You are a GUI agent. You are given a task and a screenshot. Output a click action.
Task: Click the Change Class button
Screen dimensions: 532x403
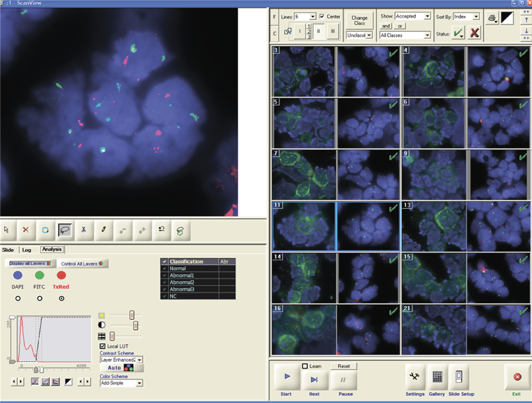coord(359,20)
